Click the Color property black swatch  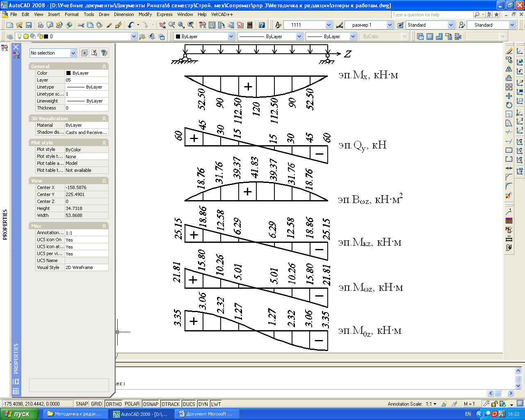pos(68,73)
